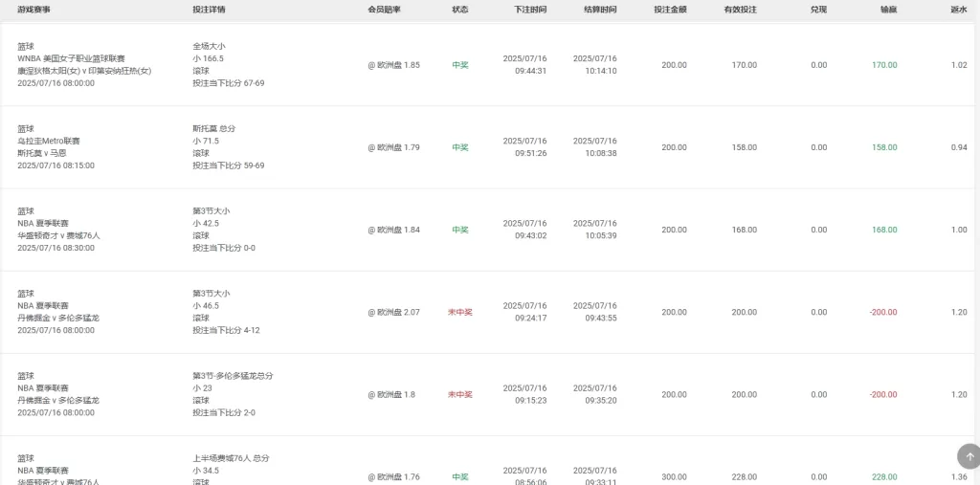Click the 输赢 column header

889,10
